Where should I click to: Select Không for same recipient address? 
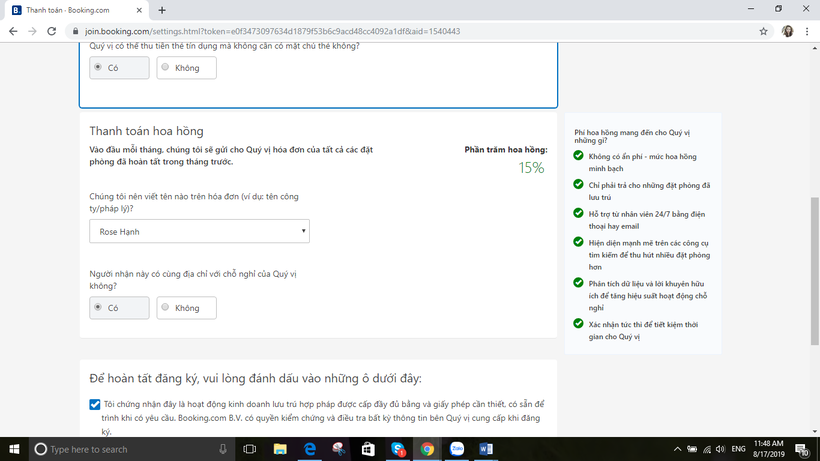186,308
